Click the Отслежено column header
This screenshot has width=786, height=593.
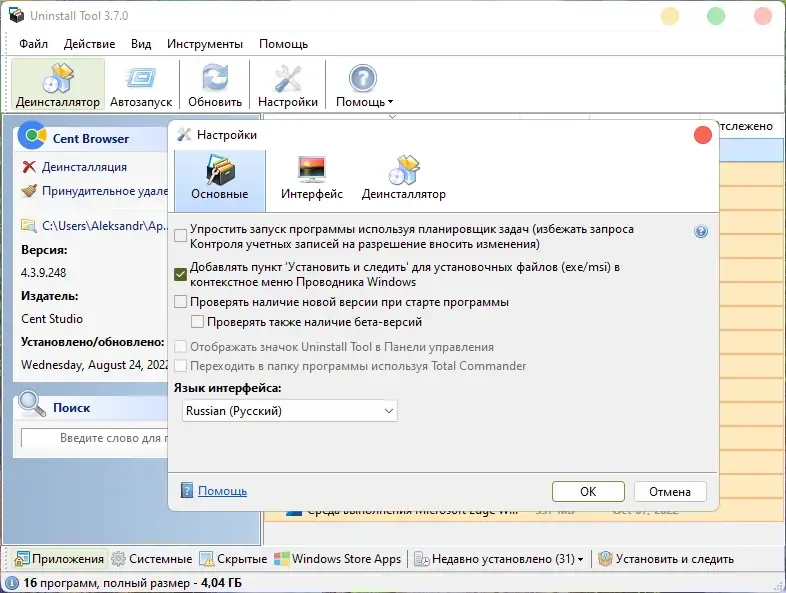tap(745, 126)
